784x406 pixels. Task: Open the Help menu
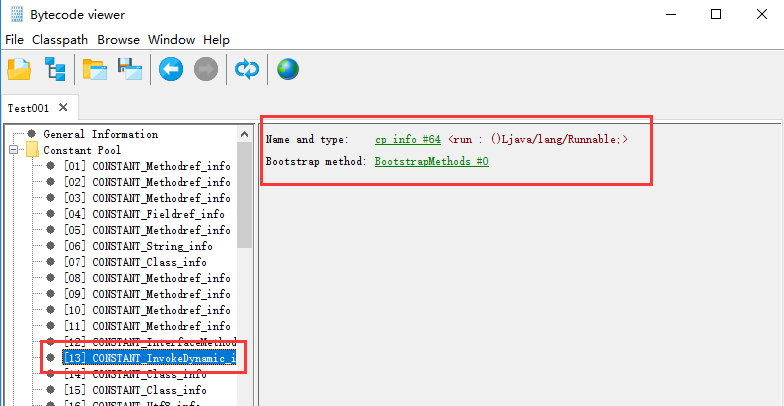216,40
